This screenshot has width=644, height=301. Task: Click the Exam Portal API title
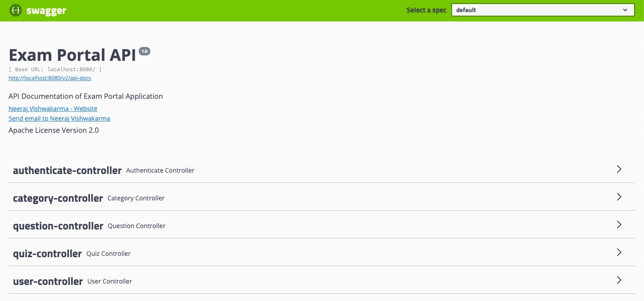click(x=72, y=55)
